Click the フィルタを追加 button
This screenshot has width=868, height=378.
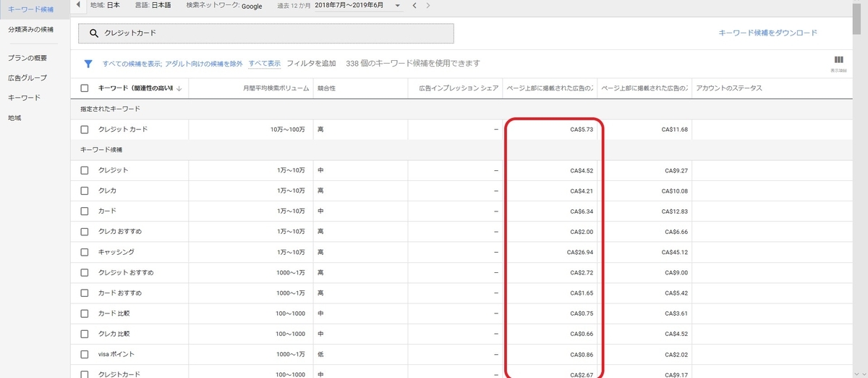[311, 64]
